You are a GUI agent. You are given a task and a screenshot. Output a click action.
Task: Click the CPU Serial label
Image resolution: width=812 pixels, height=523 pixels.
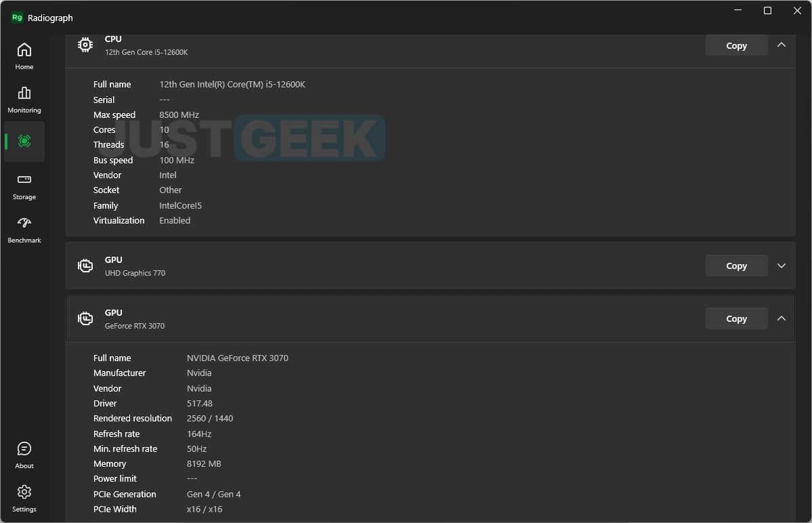(x=104, y=100)
